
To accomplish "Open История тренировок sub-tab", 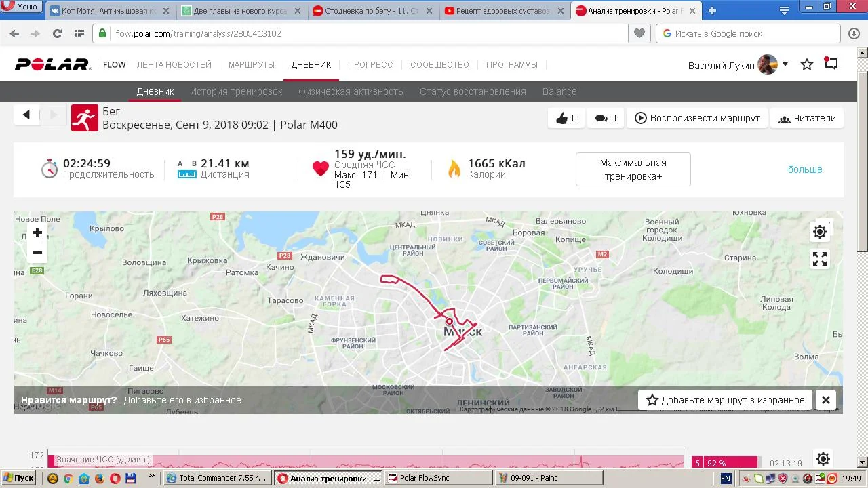I will point(236,91).
